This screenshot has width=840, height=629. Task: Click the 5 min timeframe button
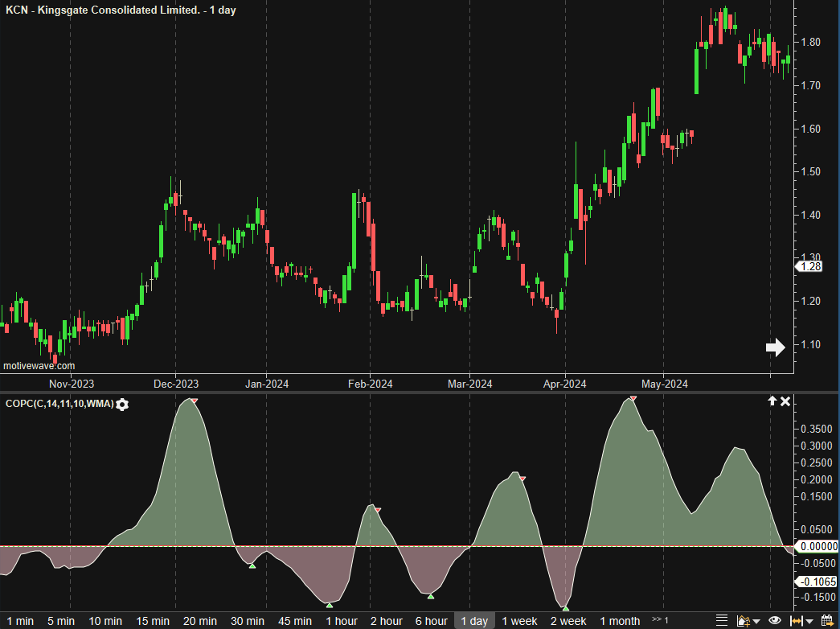pos(60,621)
